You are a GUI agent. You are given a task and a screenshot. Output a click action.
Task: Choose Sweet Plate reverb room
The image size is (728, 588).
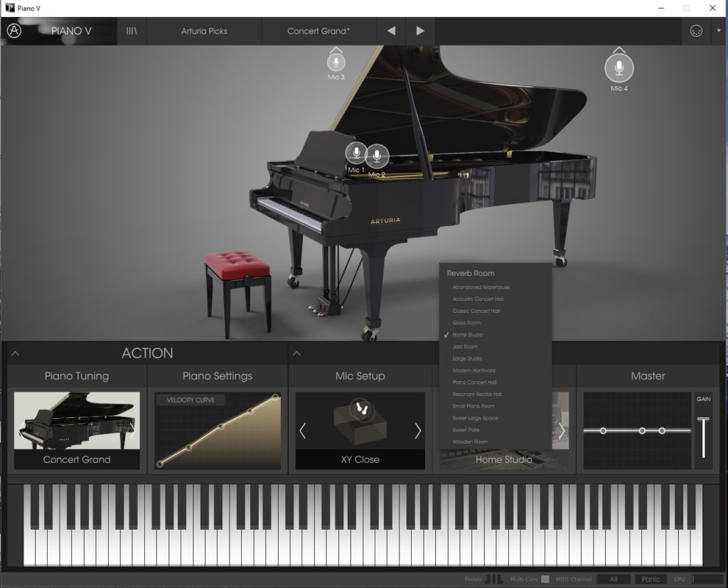[x=466, y=430]
